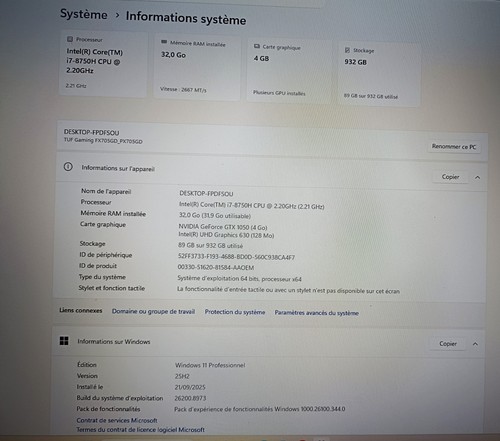Open the Mémoire RAM installée card
500x441 pixels.
click(x=197, y=67)
